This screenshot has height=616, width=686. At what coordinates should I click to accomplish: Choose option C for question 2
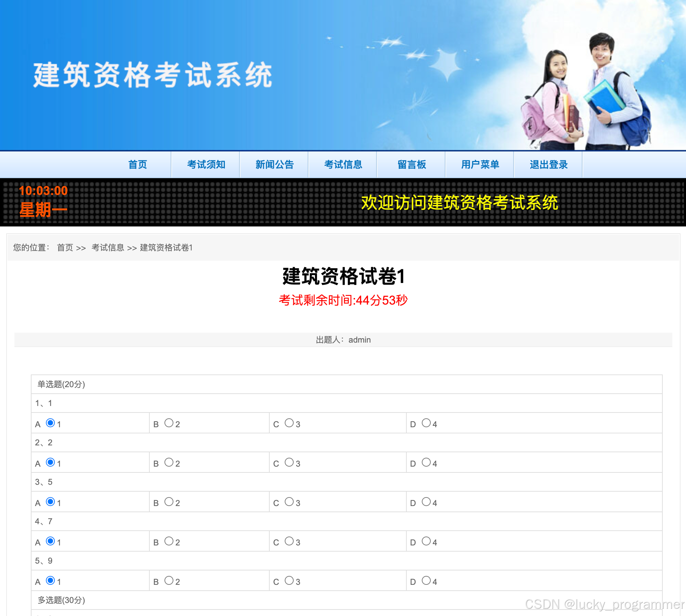pyautogui.click(x=289, y=463)
